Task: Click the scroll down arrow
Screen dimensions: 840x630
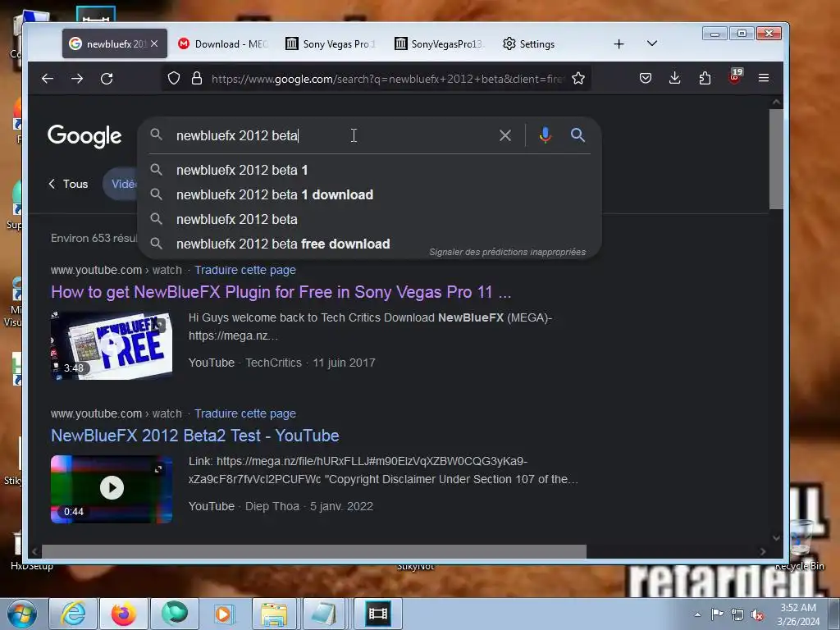Action: pyautogui.click(x=776, y=538)
